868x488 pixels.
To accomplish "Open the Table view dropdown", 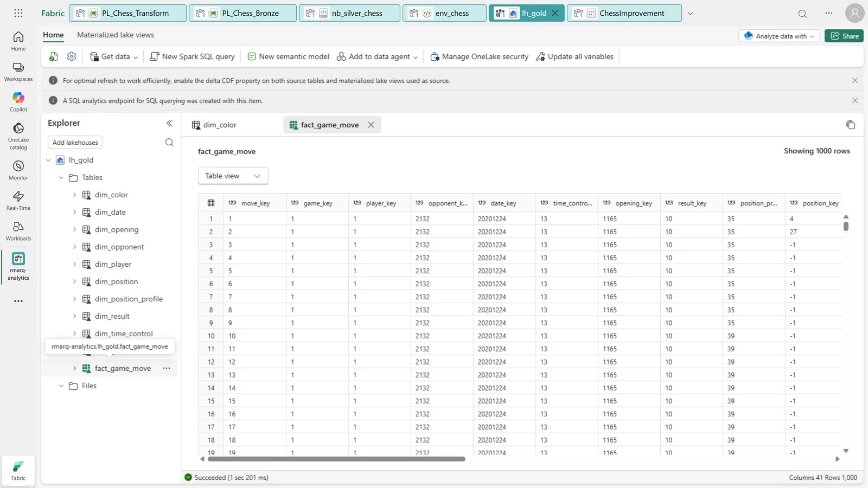I will [x=233, y=176].
